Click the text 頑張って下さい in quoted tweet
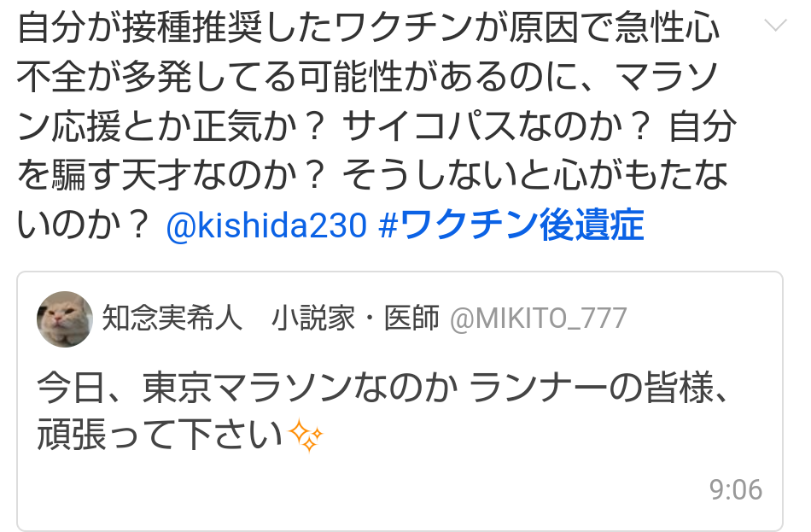811x532 pixels. coord(160,435)
